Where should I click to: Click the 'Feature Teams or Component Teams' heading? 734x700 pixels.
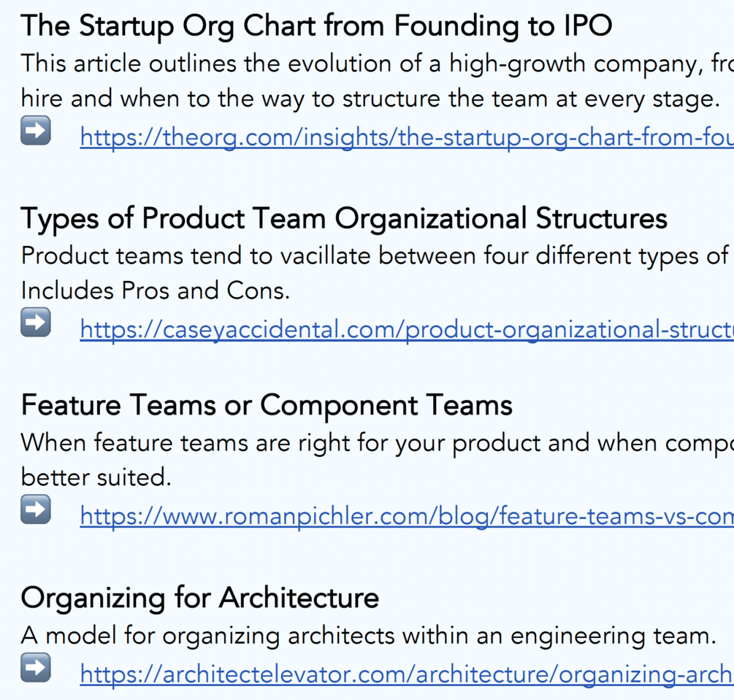(x=267, y=405)
